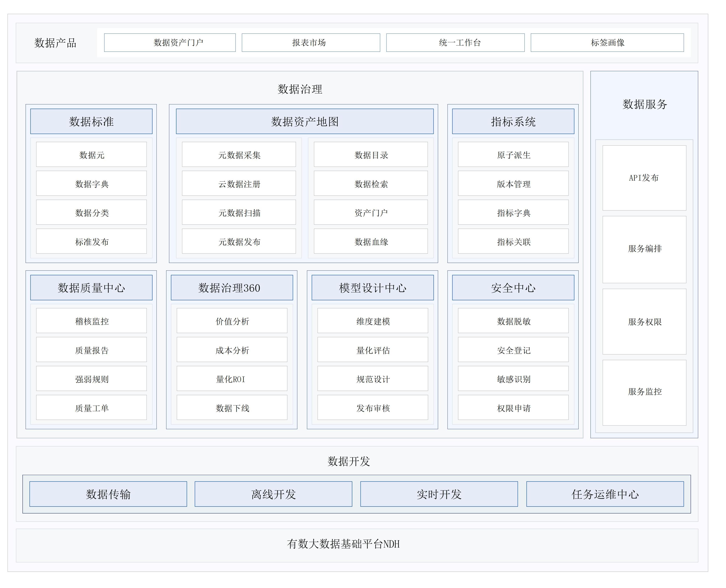Click the 规范设计 item
The width and height of the screenshot is (726, 588).
pos(373,379)
